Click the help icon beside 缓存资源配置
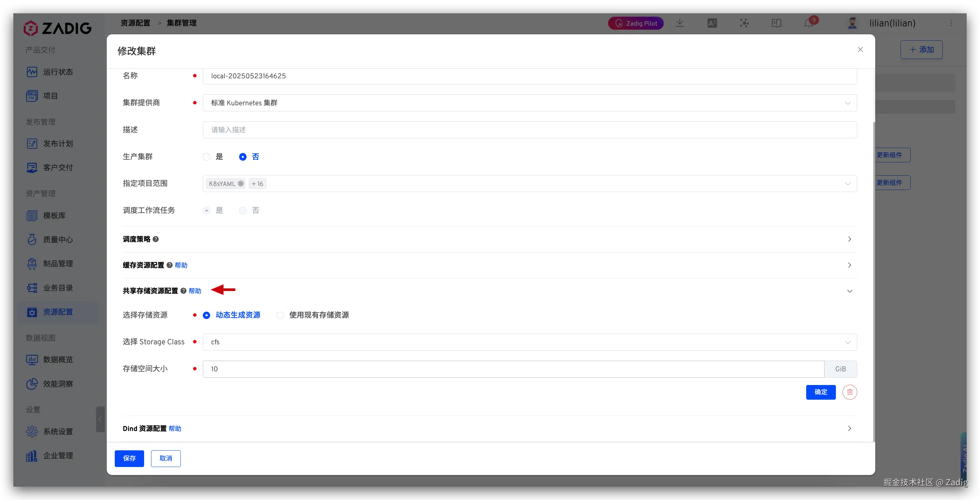 pos(170,265)
